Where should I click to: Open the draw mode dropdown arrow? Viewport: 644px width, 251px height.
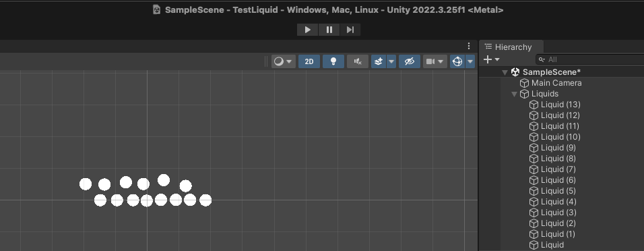click(x=289, y=61)
